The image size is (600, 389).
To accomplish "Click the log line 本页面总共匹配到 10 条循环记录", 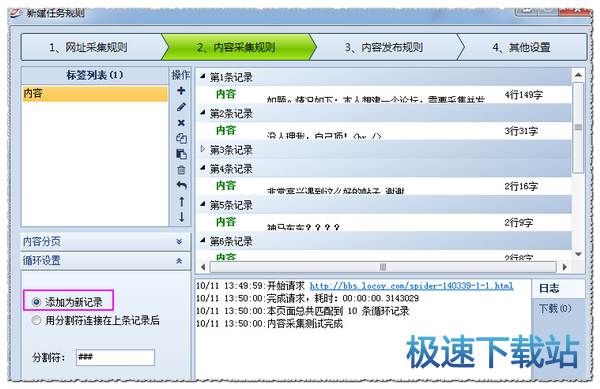I will (338, 311).
